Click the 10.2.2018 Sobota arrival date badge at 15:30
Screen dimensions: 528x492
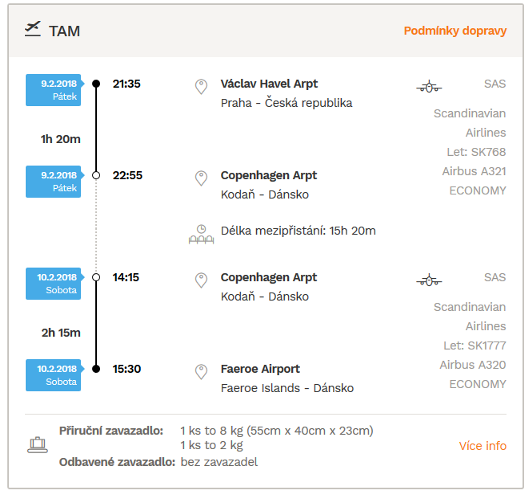(54, 375)
